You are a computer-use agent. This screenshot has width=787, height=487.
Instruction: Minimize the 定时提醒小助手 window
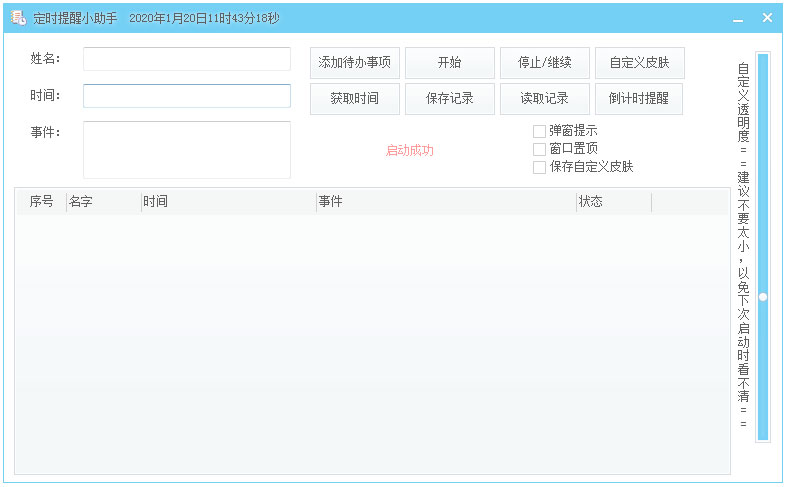738,18
